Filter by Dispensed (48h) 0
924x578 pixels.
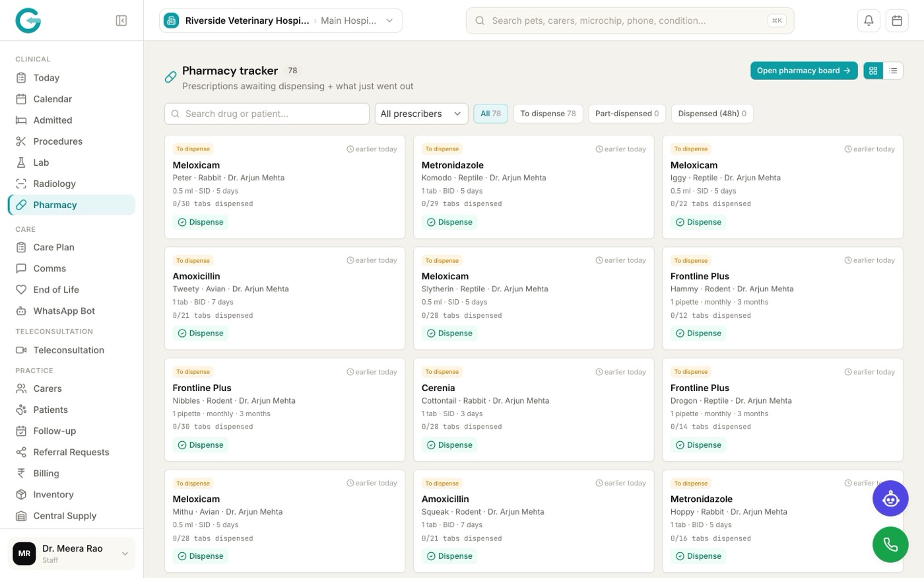click(712, 114)
